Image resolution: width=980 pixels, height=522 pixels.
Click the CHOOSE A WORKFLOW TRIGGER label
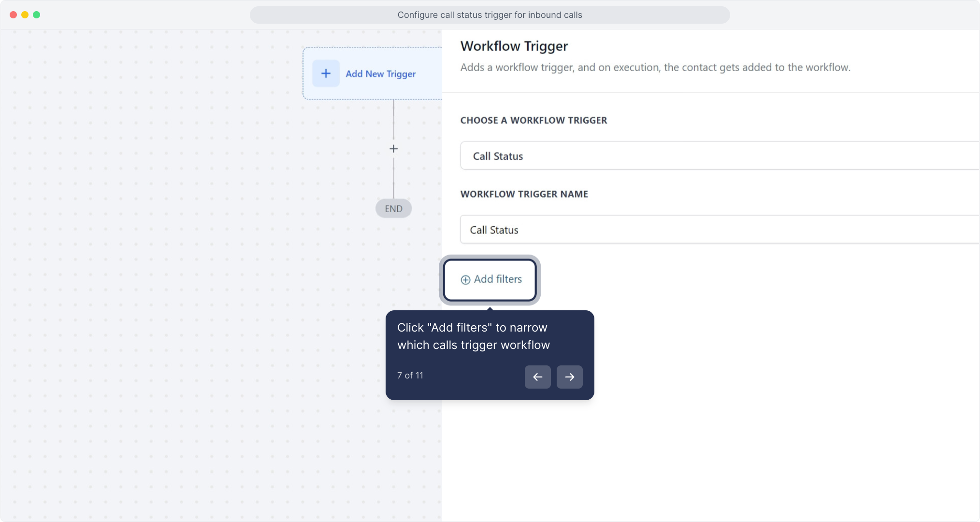click(533, 120)
